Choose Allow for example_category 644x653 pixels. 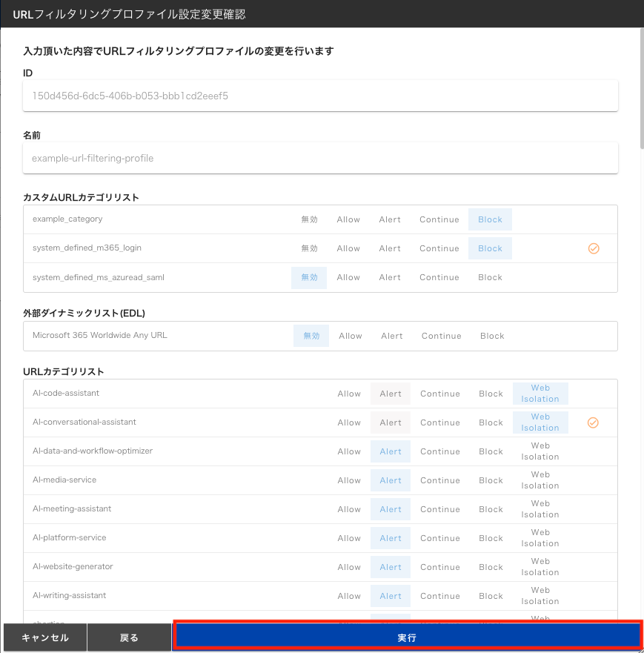point(348,219)
